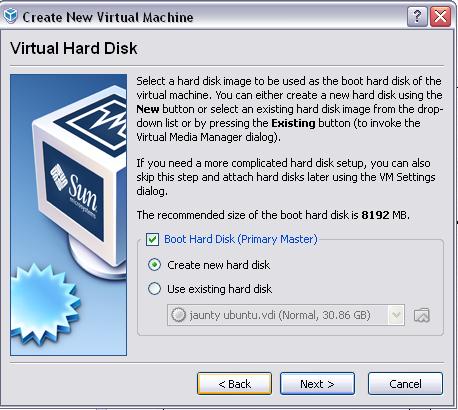This screenshot has width=458, height=410.
Task: Click the blue starburst in wizard image
Action: click(44, 303)
